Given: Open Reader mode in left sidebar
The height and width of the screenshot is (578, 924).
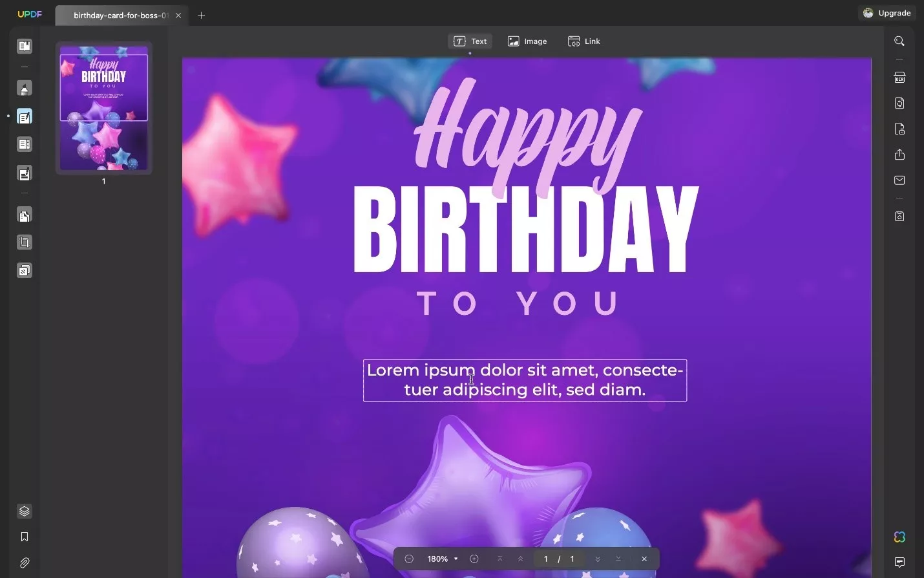Looking at the screenshot, I should coord(25,46).
